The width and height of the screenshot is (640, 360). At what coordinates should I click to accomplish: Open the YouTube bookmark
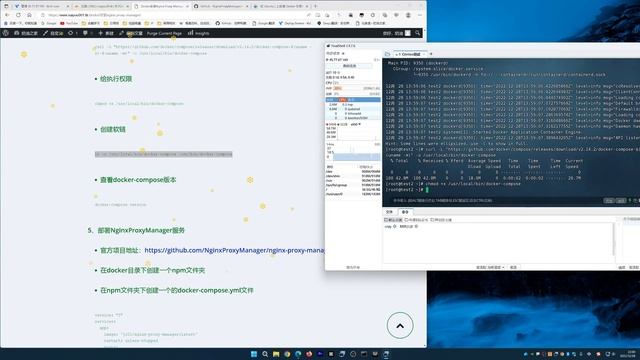(69, 23)
